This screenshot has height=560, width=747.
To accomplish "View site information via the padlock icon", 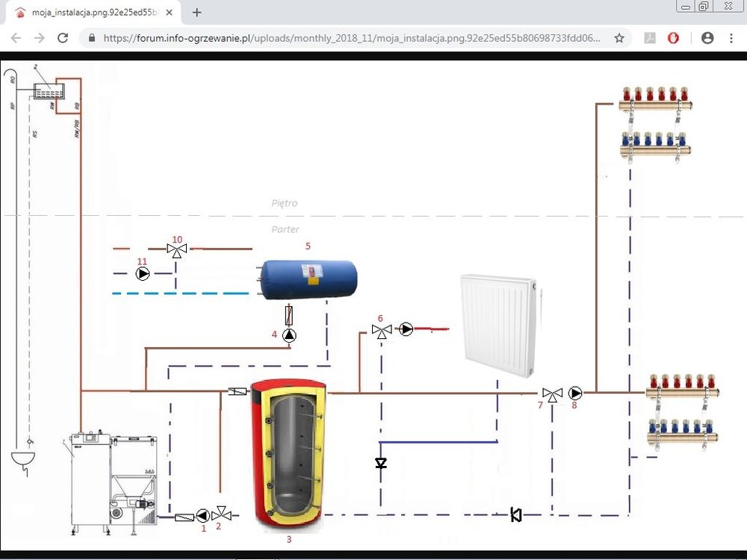I will pos(92,38).
